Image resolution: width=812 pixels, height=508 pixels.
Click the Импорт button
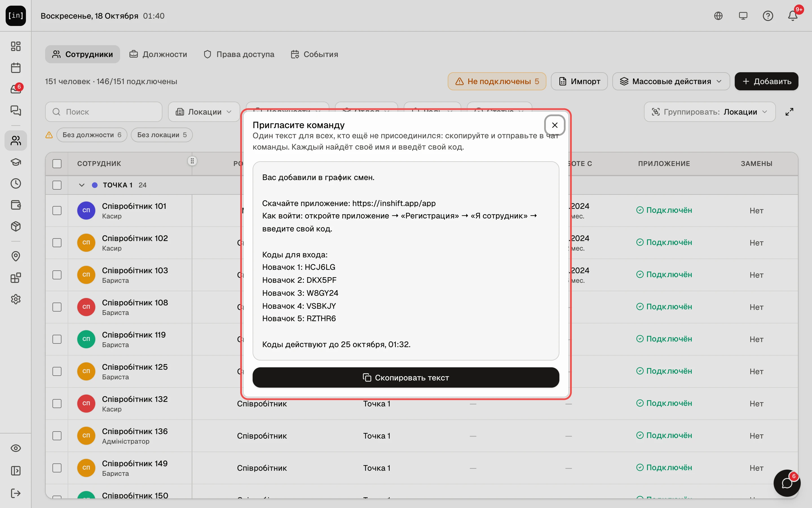pos(579,81)
